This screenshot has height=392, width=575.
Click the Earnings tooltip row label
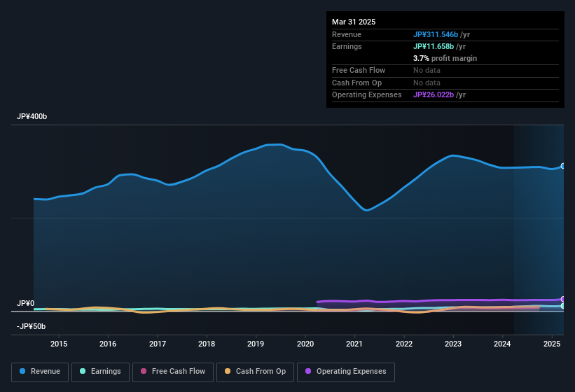347,46
